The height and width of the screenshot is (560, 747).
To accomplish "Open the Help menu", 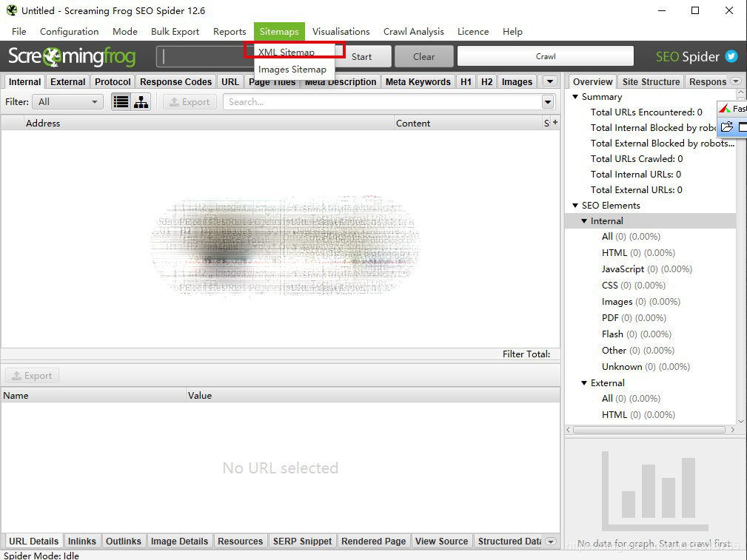I will (512, 31).
